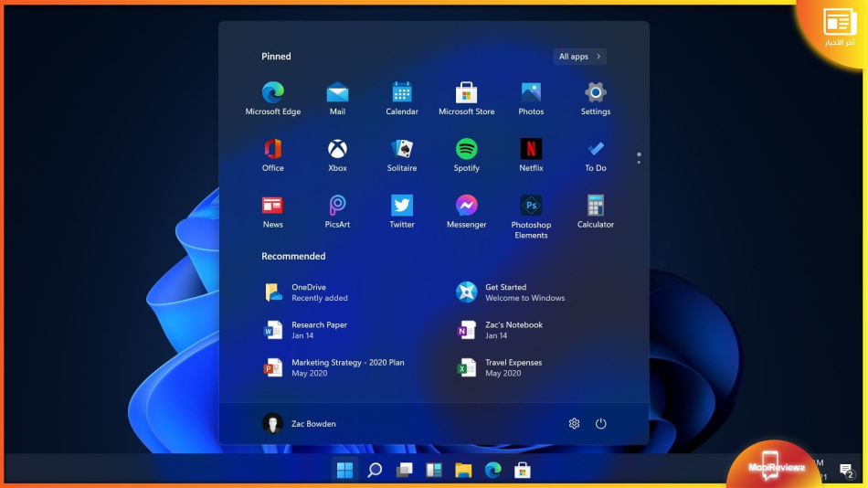Open Microsoft Store on the taskbar
This screenshot has width=868, height=488.
click(522, 471)
